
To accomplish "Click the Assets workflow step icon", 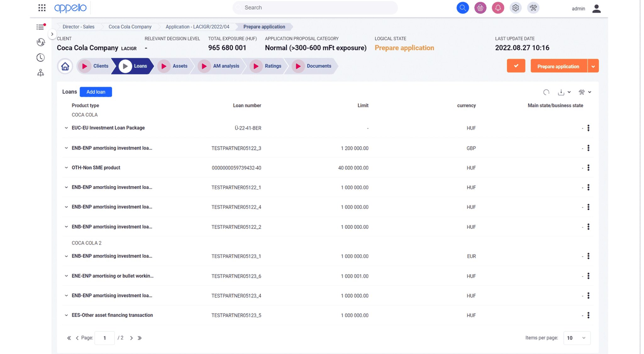I will pyautogui.click(x=164, y=66).
